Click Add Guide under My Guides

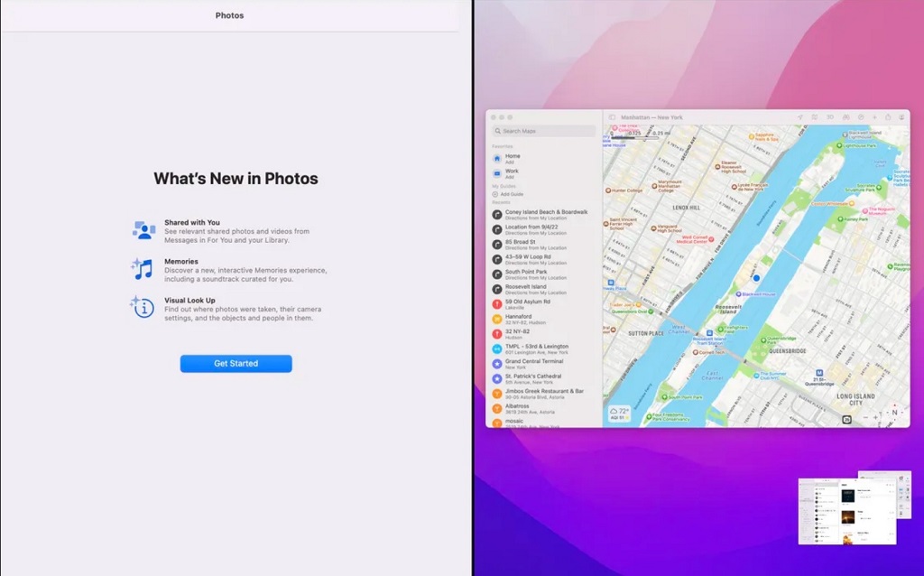point(511,194)
